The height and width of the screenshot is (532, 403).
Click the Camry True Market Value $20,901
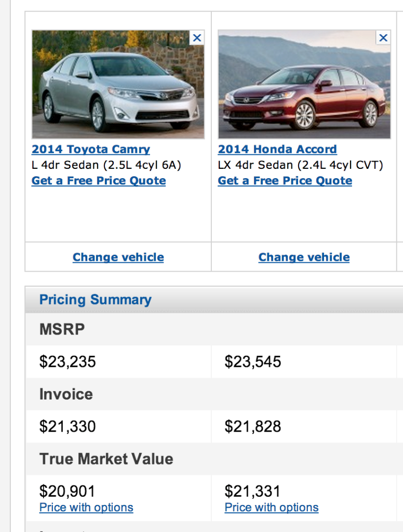pos(67,491)
